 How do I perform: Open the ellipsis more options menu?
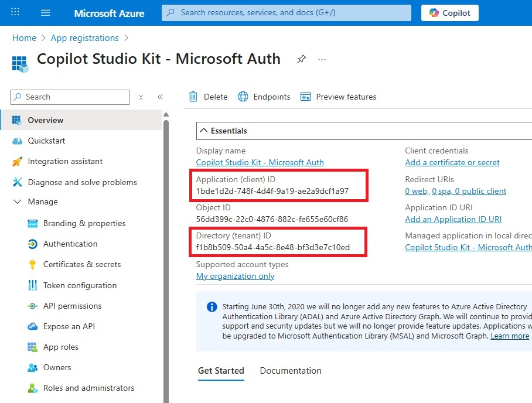coord(322,59)
